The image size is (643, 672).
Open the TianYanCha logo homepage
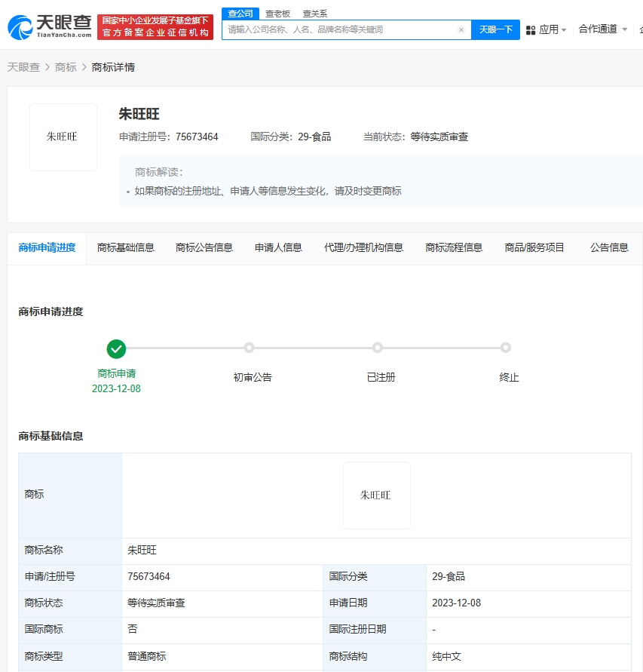(50, 27)
